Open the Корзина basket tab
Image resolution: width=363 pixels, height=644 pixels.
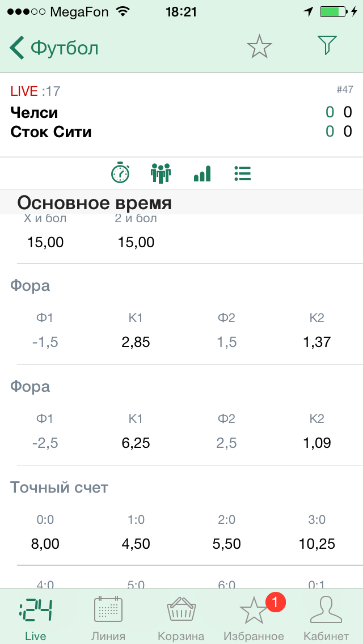[x=181, y=618]
